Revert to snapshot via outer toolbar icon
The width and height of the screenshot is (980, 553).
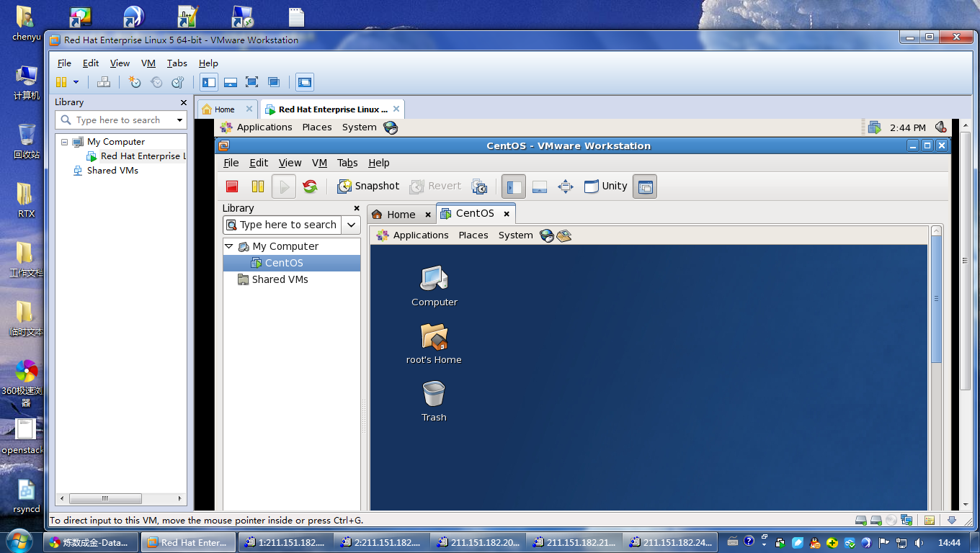pos(156,82)
